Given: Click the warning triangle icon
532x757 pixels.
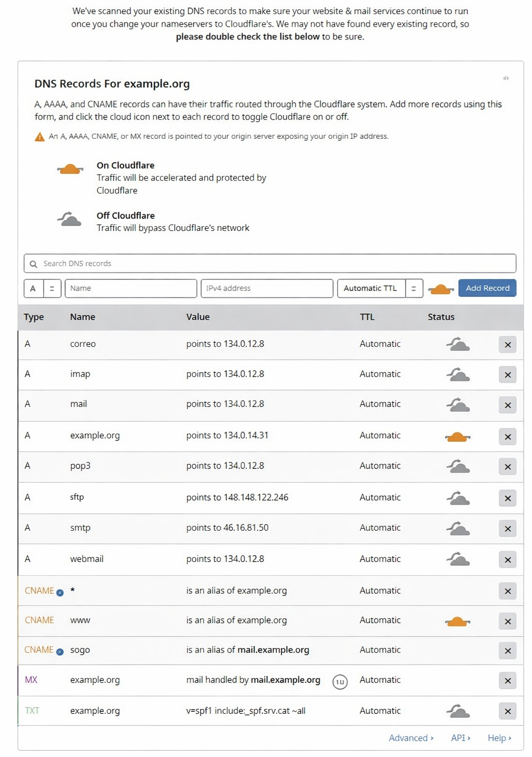Looking at the screenshot, I should pos(39,137).
